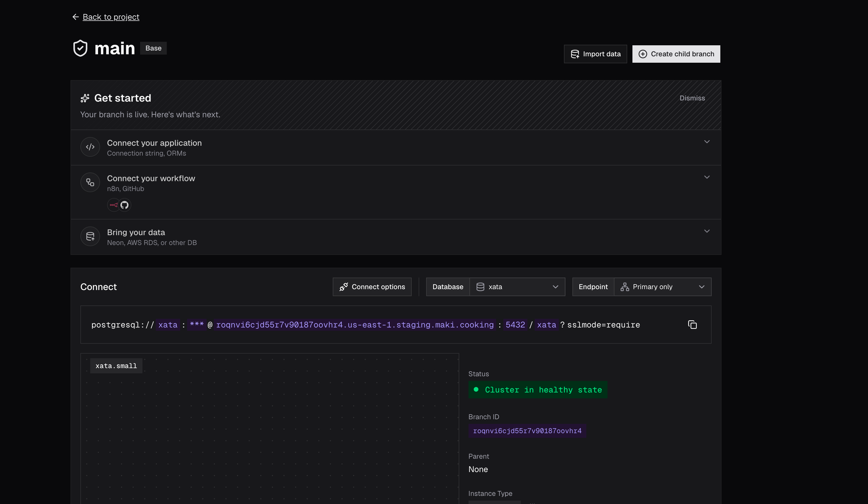Viewport: 868px width, 504px height.
Task: Click sslmode=require in connection string
Action: pos(603,325)
